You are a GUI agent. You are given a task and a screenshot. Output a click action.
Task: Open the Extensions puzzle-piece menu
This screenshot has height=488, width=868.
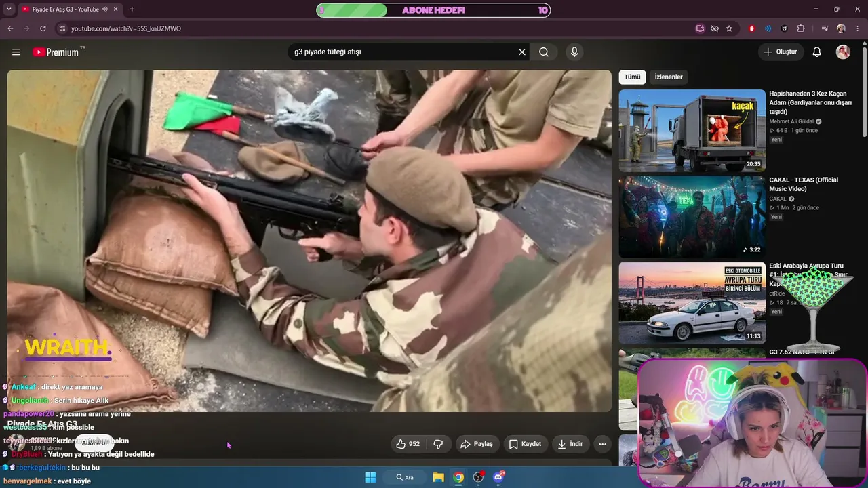pos(801,28)
